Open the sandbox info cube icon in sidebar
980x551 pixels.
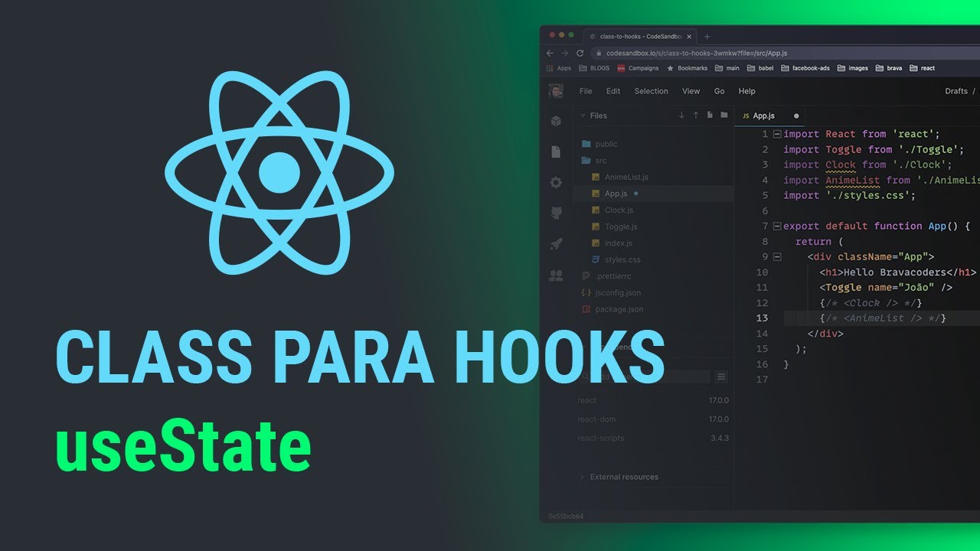click(556, 121)
